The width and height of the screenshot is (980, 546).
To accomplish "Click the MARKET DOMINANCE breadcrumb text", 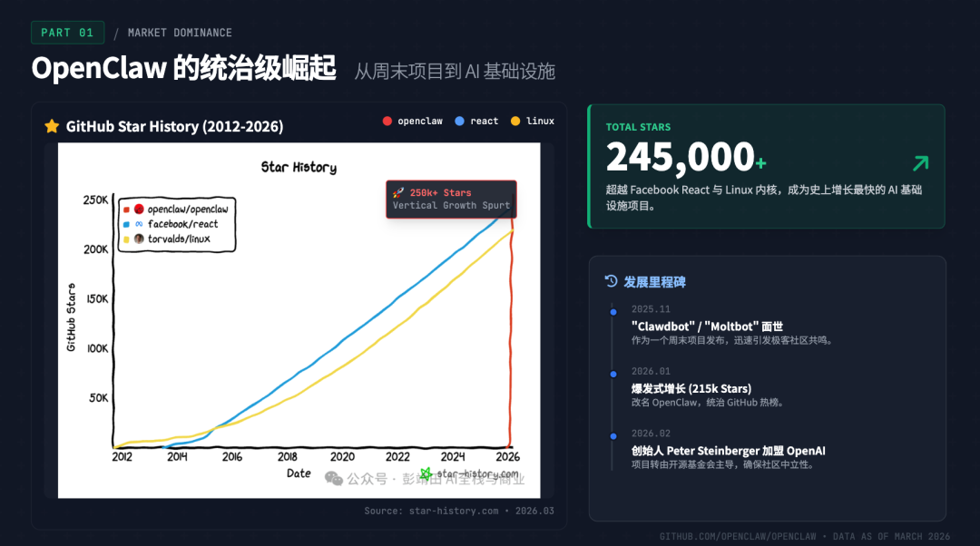I will point(180,33).
